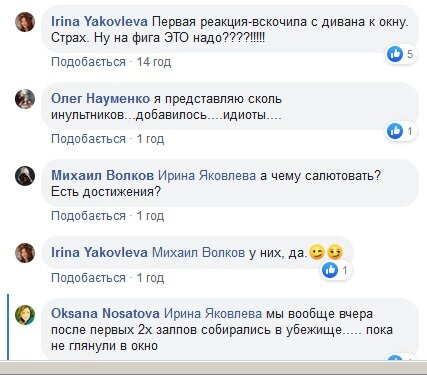This screenshot has height=375, width=427.
Task: Open the Irina Yakovleva name link in the first comment
Action: point(99,22)
